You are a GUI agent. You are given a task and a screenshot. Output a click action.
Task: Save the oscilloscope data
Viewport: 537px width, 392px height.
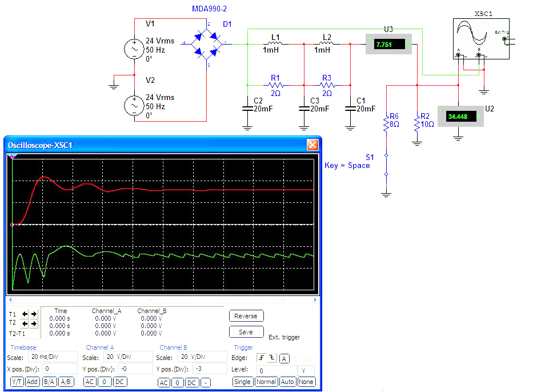246,332
